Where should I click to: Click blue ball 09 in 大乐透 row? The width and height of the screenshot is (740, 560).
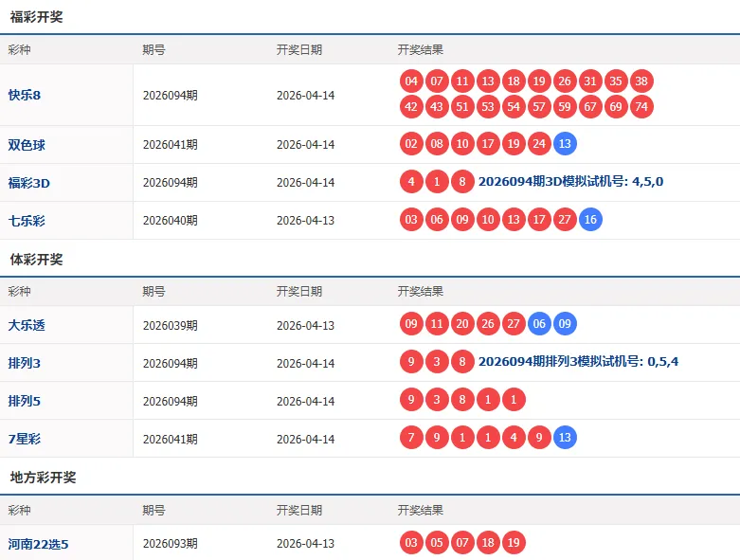[x=565, y=324]
